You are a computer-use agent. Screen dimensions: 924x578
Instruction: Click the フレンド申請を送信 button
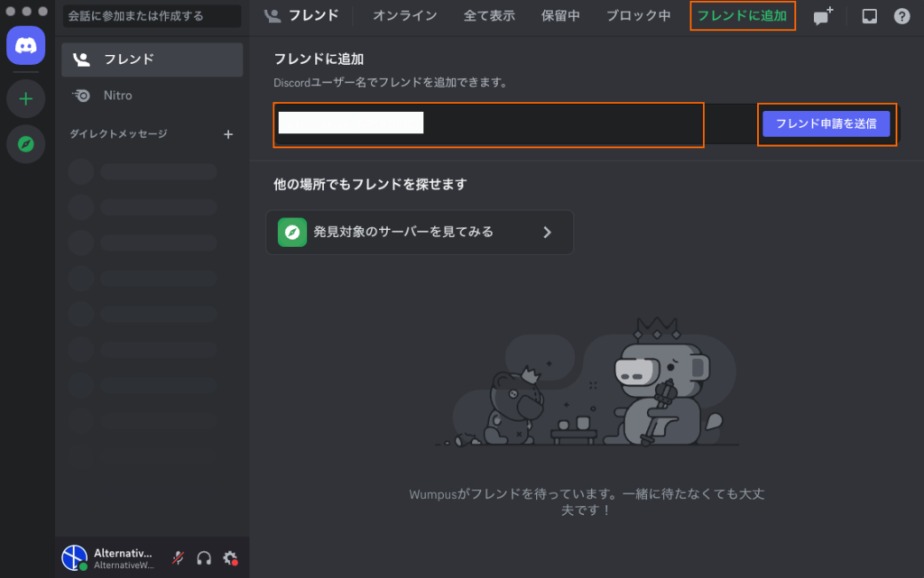(x=826, y=124)
